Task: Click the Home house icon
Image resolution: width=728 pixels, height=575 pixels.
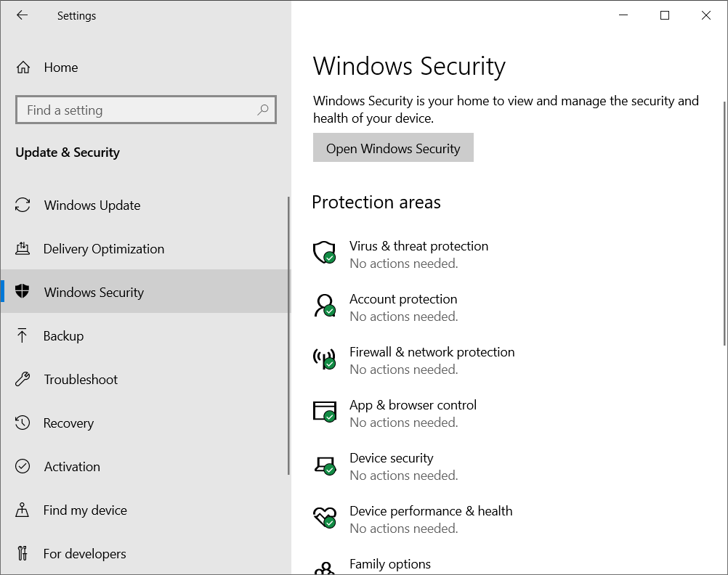Action: 23,68
